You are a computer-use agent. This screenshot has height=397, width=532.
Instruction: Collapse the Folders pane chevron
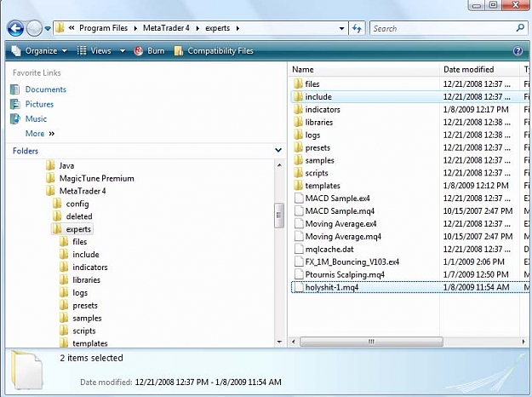(x=278, y=150)
